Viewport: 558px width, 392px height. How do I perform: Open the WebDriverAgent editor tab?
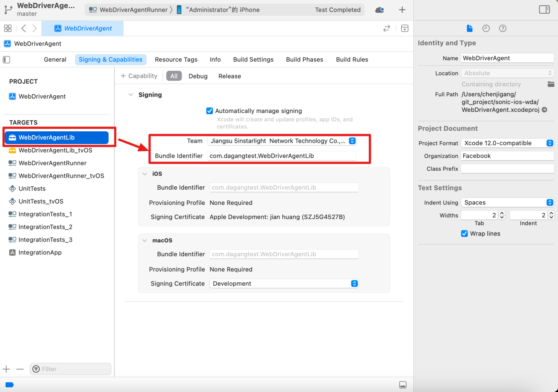point(83,28)
